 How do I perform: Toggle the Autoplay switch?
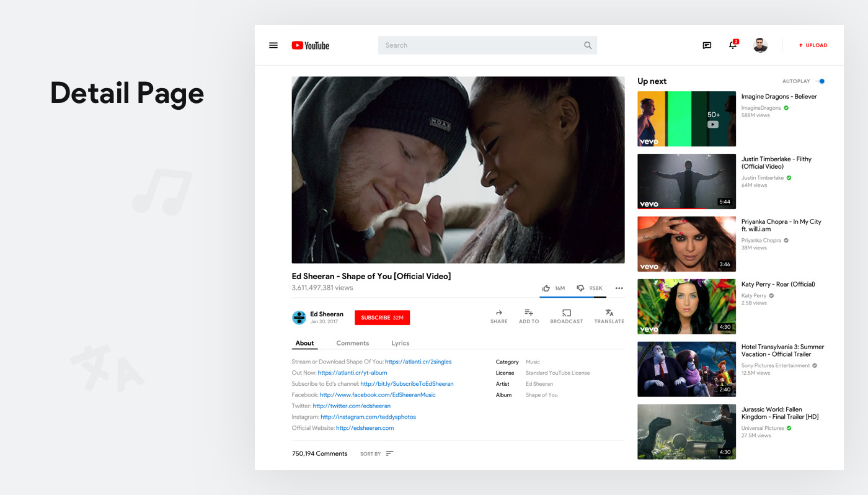820,81
